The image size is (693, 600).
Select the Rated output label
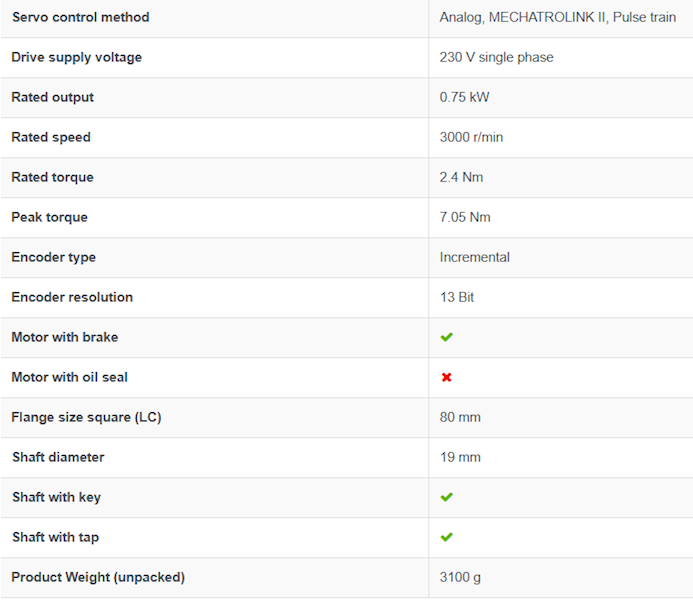click(x=53, y=97)
